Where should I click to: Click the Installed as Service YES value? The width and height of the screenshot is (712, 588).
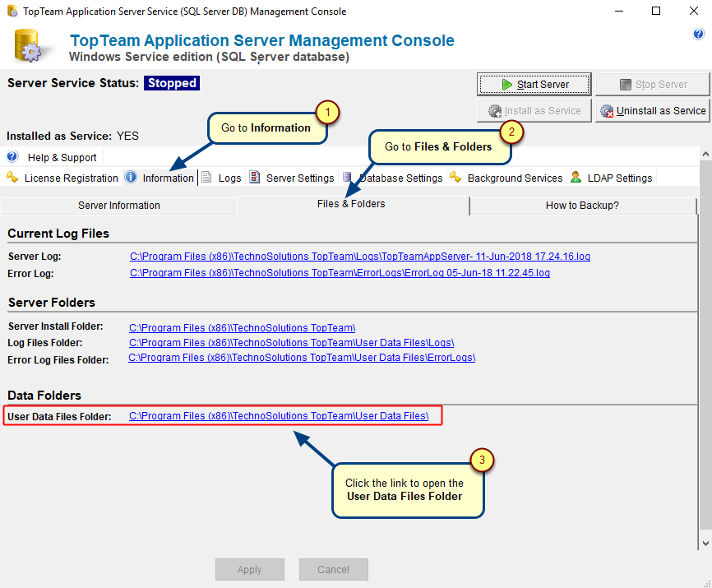tap(127, 137)
